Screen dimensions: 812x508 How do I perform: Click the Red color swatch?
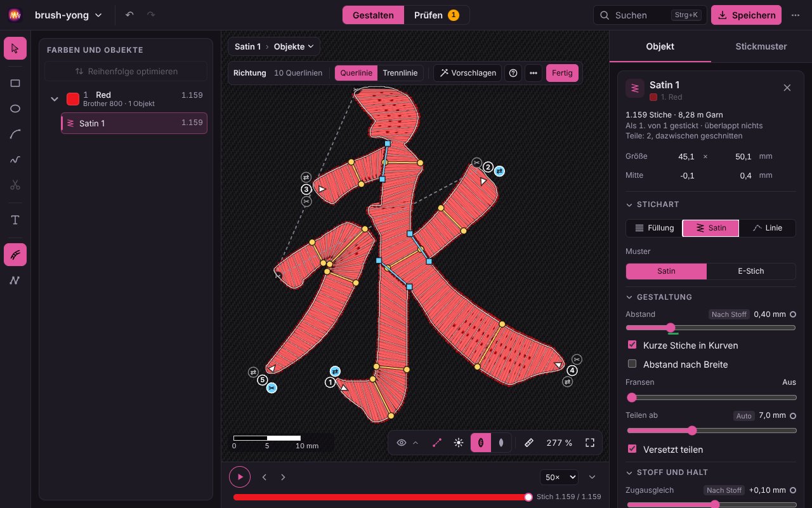73,99
